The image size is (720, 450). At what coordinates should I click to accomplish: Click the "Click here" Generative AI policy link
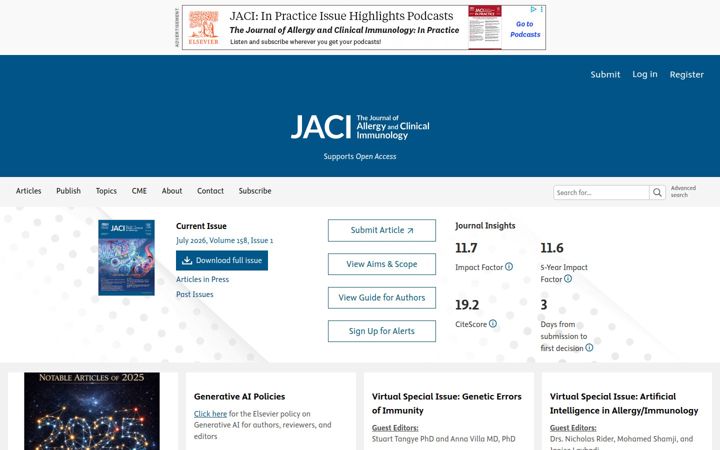210,414
